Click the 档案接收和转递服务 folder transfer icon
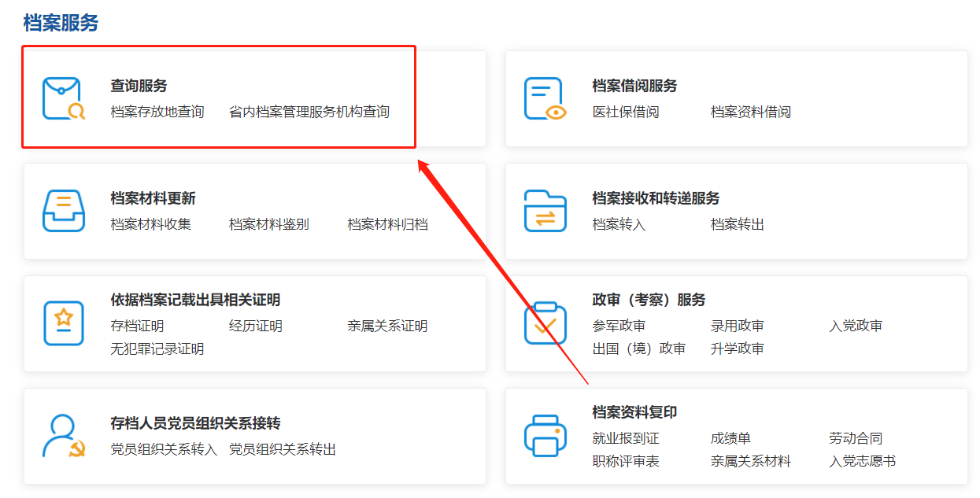Image resolution: width=980 pixels, height=498 pixels. point(545,211)
